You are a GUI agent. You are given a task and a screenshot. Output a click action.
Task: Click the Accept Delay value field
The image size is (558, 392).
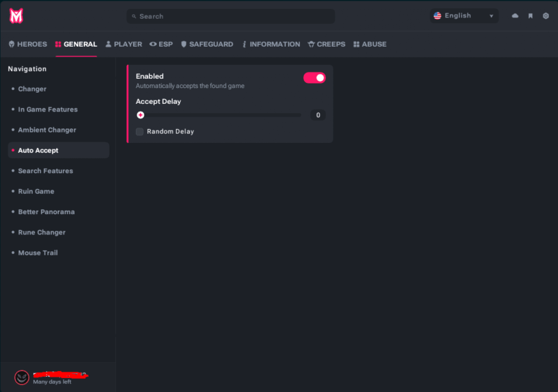pyautogui.click(x=318, y=115)
